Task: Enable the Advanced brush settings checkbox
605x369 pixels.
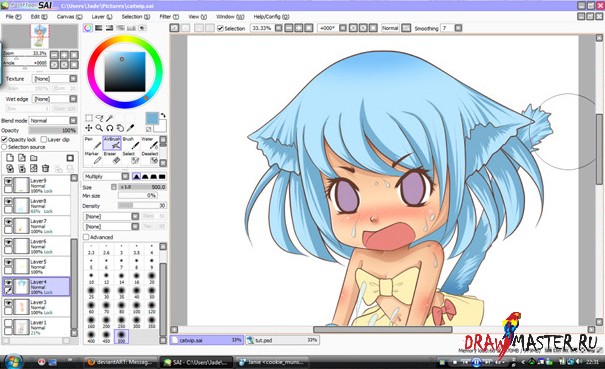Action: 86,237
